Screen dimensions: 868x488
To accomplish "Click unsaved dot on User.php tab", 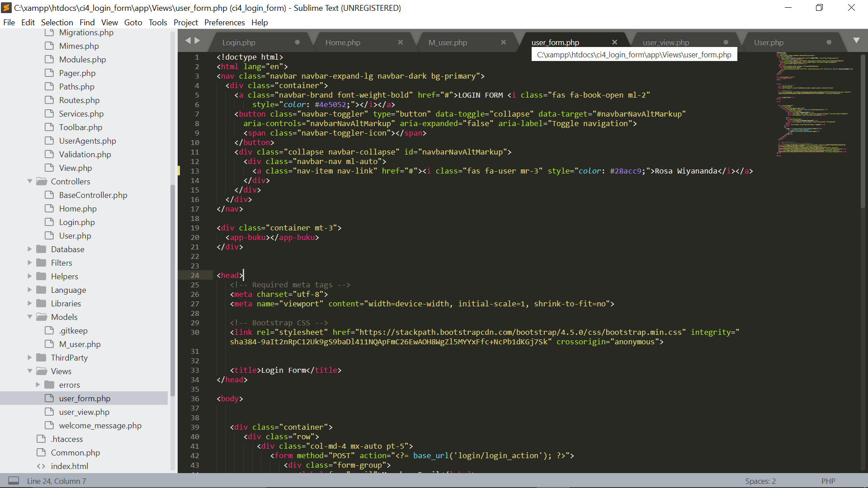I will (x=829, y=42).
